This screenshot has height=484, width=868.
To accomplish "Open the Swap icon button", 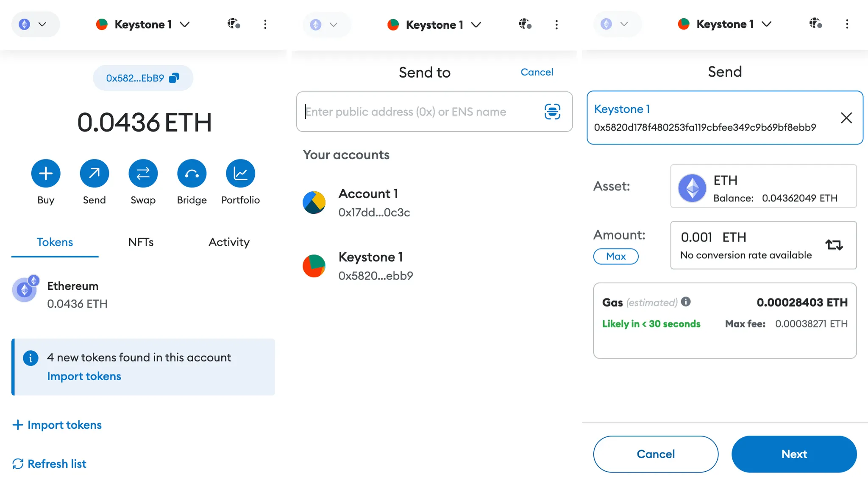I will [143, 173].
